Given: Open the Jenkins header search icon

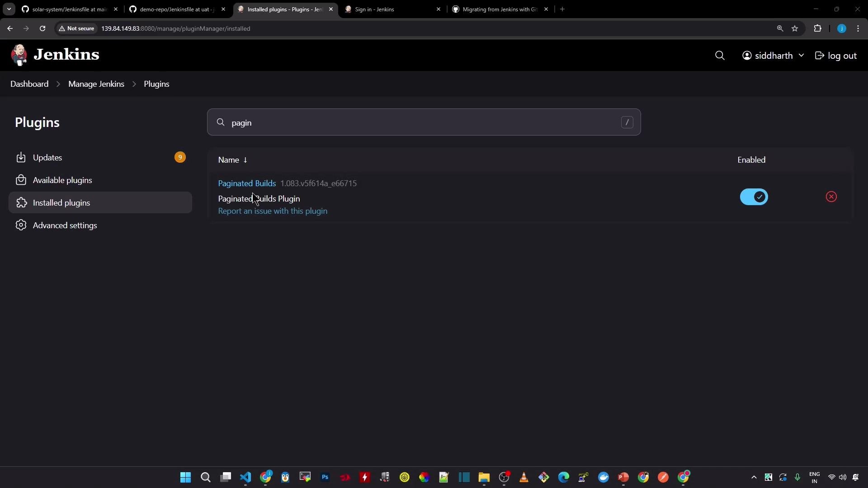Looking at the screenshot, I should tap(720, 56).
